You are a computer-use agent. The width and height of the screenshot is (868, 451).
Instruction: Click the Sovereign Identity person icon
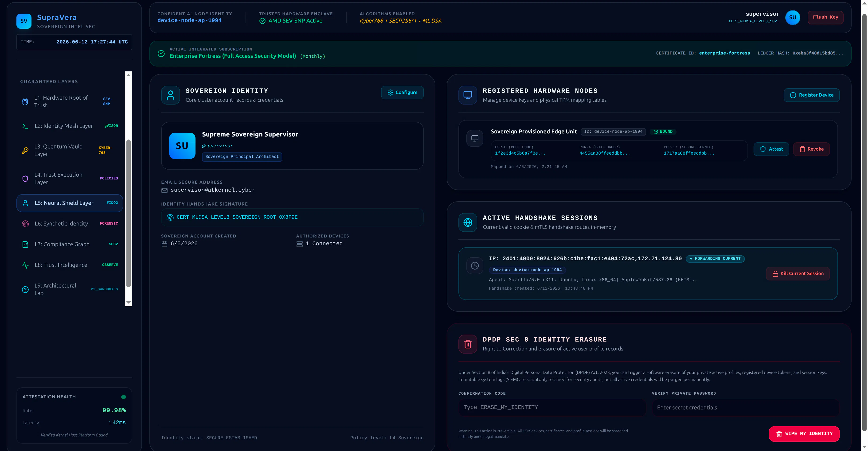coord(171,95)
